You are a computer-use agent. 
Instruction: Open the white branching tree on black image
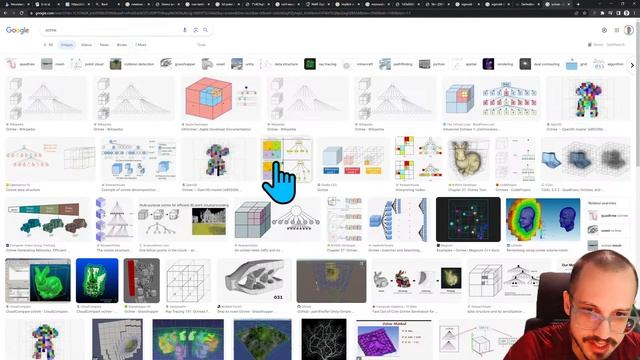(x=324, y=340)
